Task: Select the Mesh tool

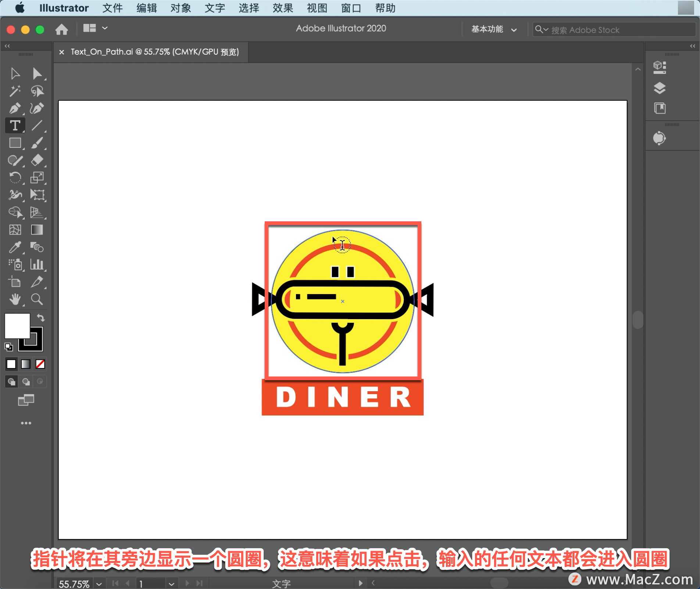Action: point(15,230)
